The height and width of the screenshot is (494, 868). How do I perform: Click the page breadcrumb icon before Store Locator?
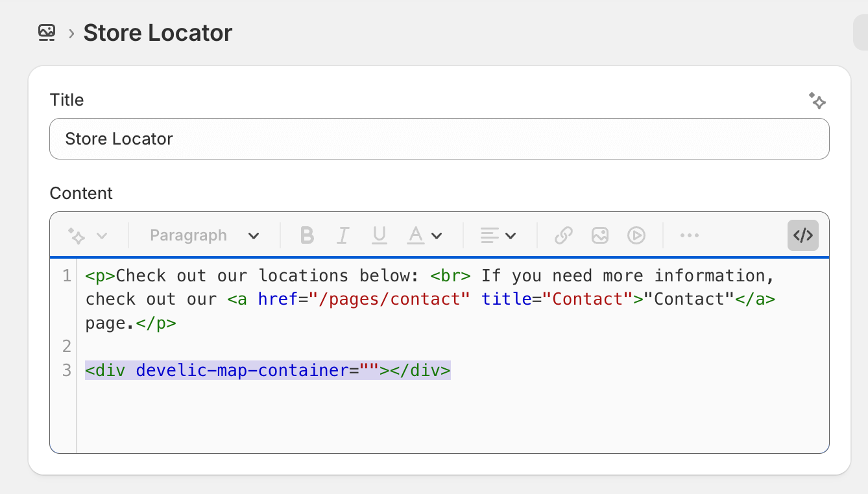pyautogui.click(x=45, y=32)
